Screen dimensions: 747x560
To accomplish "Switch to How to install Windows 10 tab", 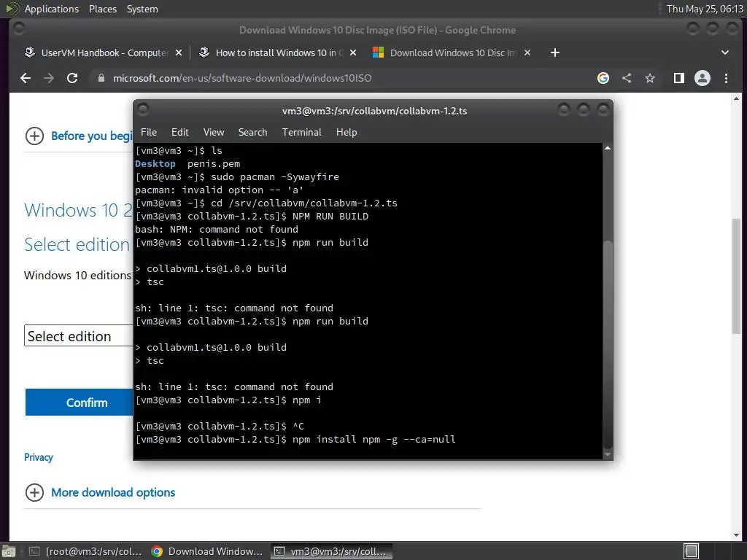I will point(276,52).
